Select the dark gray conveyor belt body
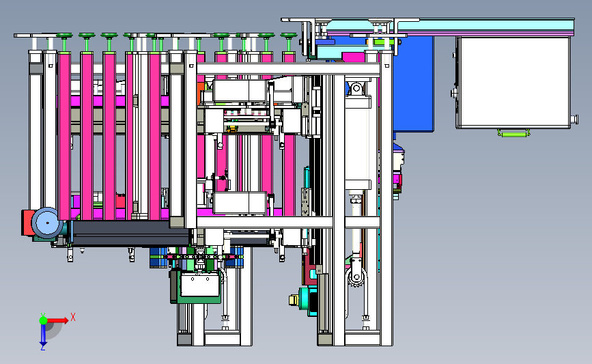Image resolution: width=592 pixels, height=364 pixels. point(130,234)
